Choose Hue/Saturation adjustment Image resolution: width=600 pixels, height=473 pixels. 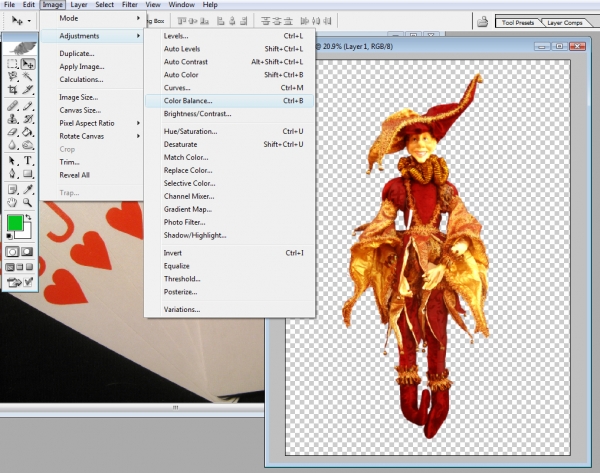click(230, 131)
